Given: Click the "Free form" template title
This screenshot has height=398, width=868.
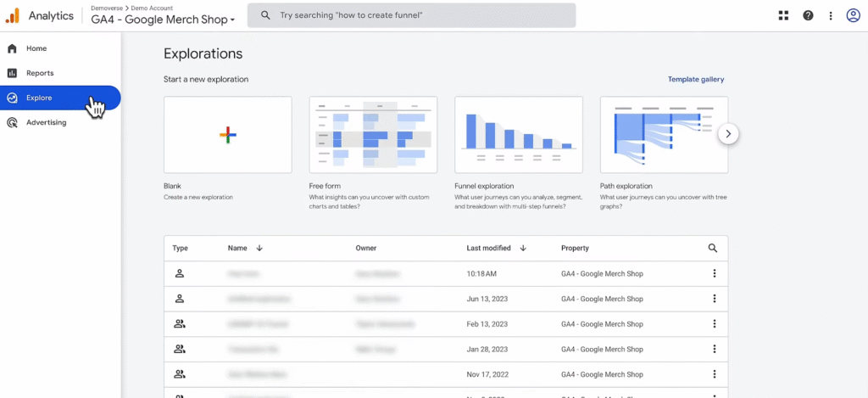Looking at the screenshot, I should click(x=325, y=186).
